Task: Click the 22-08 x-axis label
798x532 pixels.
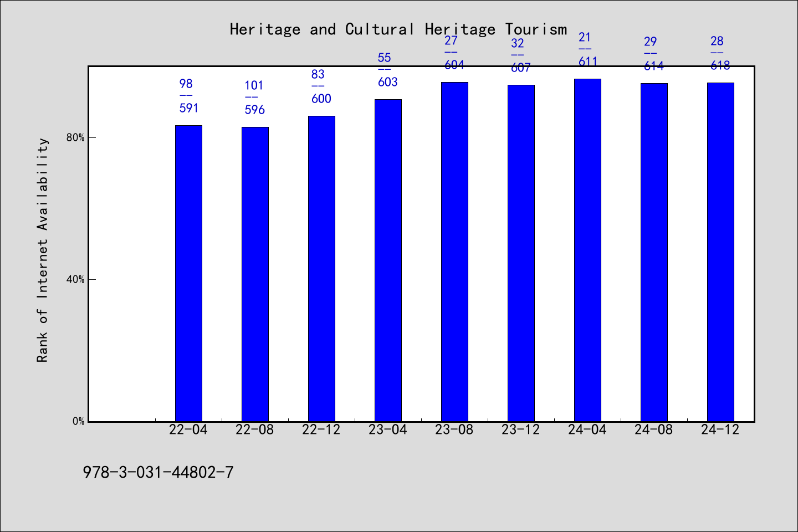Action: coord(255,429)
